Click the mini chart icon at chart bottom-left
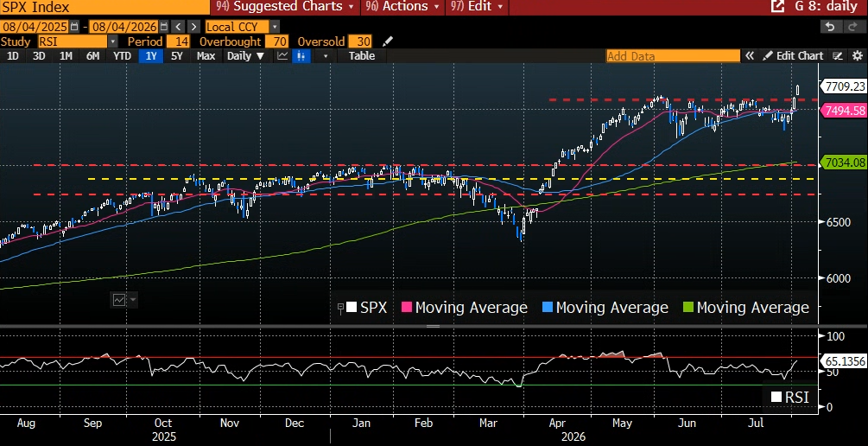Image resolution: width=868 pixels, height=446 pixels. pyautogui.click(x=119, y=300)
